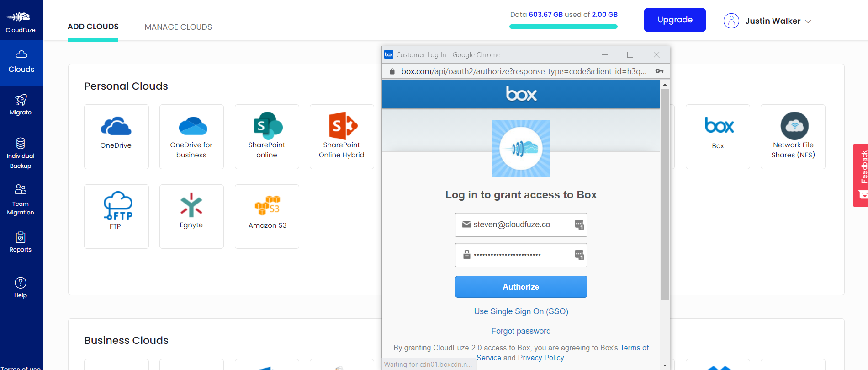Click 'Customer Log In - Google Chrome' title

(x=448, y=55)
